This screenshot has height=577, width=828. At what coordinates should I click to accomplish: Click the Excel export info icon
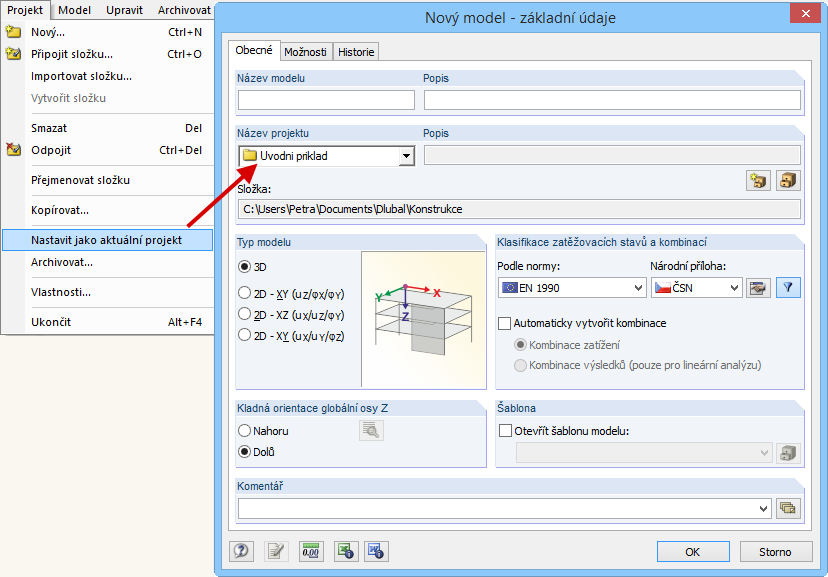[346, 552]
